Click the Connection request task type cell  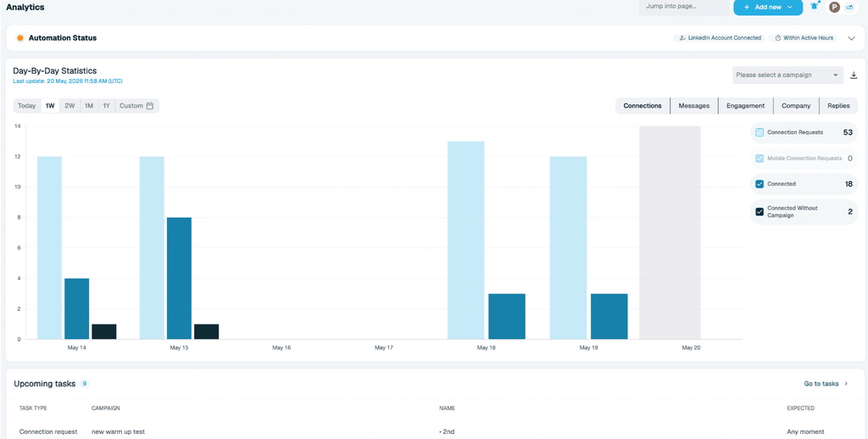(48, 432)
